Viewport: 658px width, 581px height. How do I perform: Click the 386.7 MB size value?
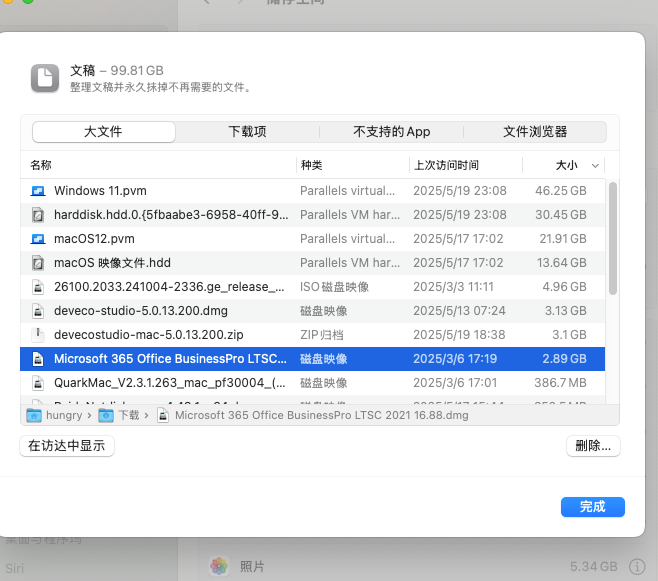coord(560,383)
